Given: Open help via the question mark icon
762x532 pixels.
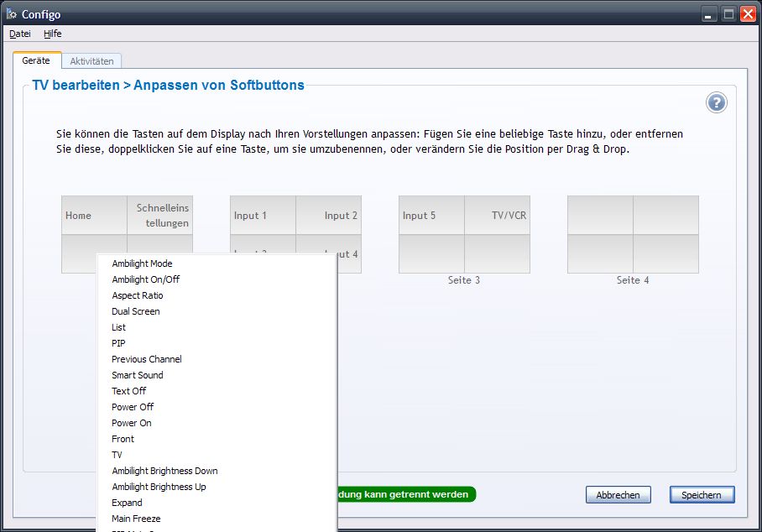Looking at the screenshot, I should 716,102.
